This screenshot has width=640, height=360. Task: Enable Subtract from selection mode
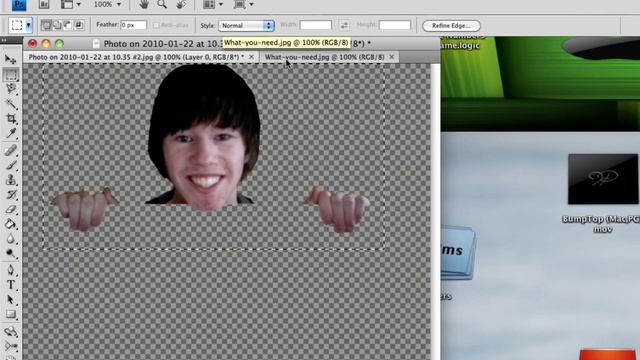[x=68, y=25]
